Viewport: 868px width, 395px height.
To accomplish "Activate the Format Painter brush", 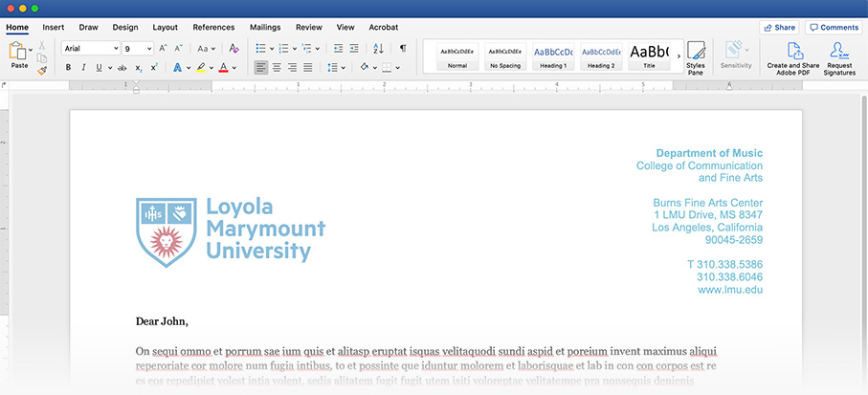I will (x=42, y=70).
